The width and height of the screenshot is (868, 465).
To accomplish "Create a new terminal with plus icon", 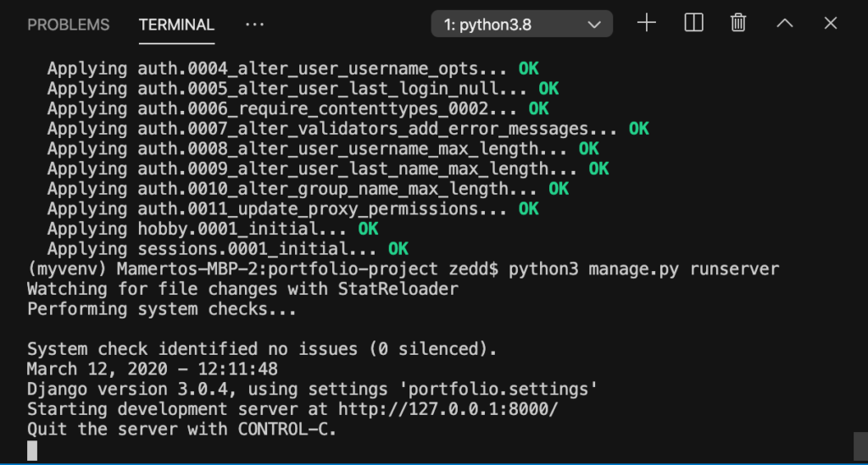I will pyautogui.click(x=646, y=23).
